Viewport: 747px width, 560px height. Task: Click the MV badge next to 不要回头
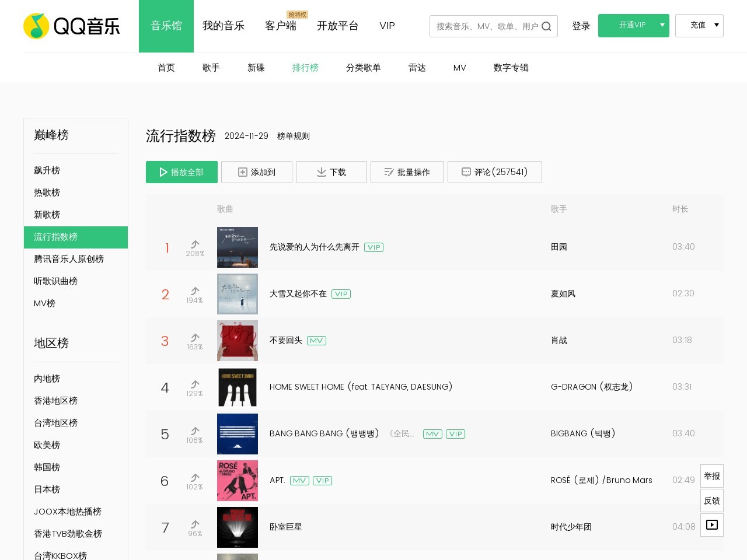click(316, 341)
